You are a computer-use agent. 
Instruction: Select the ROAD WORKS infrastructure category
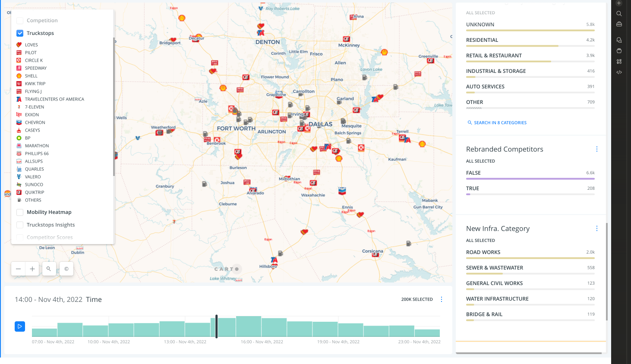tap(483, 252)
